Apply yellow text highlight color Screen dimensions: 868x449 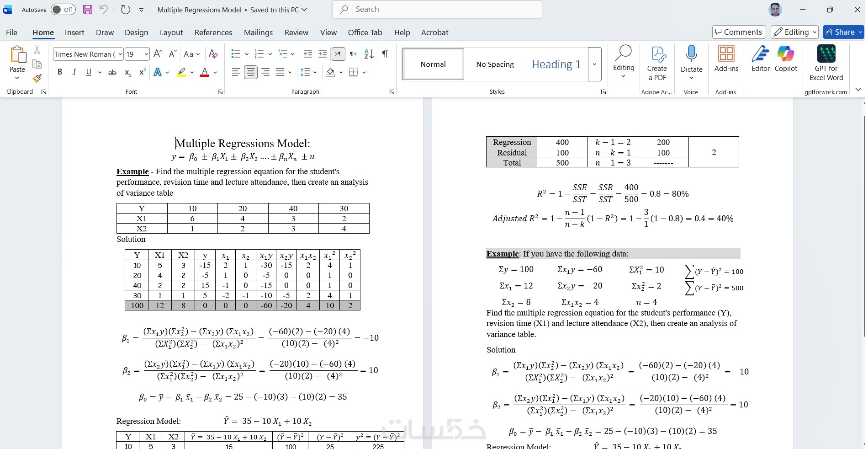(181, 72)
